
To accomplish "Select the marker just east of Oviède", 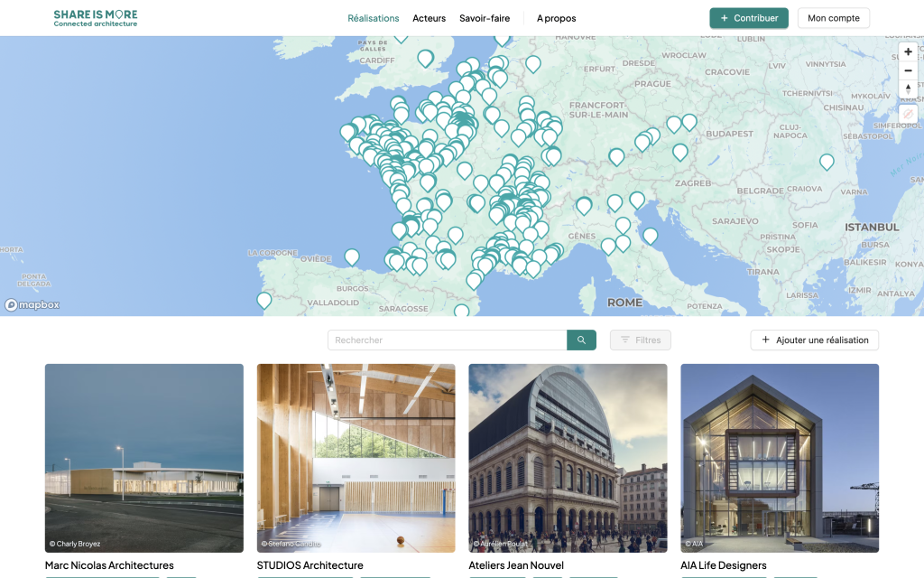I will tap(352, 256).
